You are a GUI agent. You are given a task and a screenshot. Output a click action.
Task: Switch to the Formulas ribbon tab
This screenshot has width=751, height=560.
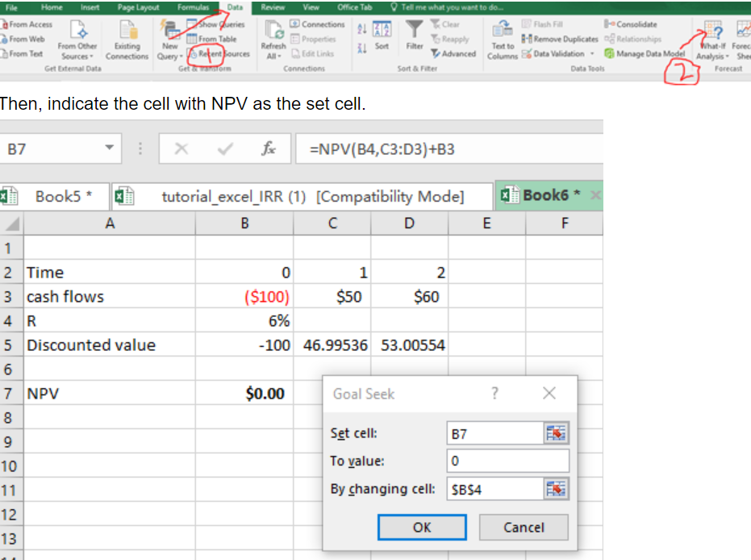[x=194, y=7]
